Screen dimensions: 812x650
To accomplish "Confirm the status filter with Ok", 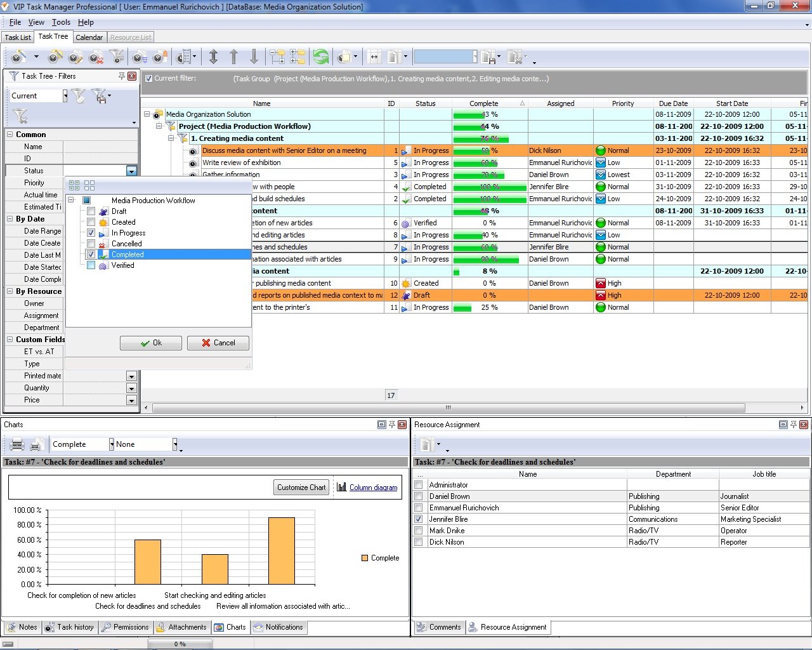I will 150,343.
